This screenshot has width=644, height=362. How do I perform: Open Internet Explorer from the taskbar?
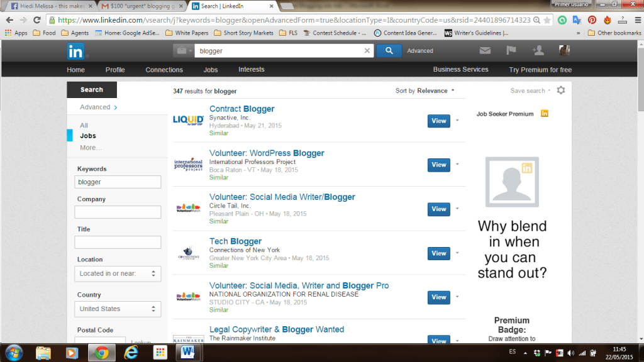[131, 353]
